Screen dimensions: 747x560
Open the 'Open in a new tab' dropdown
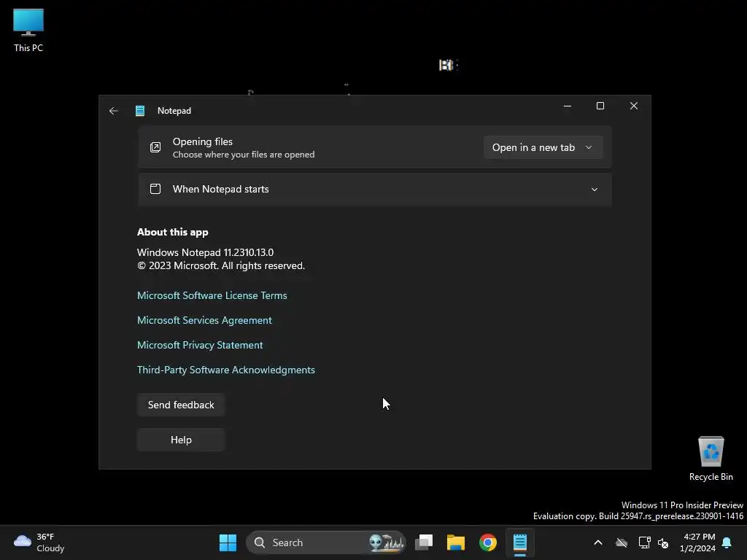point(543,147)
